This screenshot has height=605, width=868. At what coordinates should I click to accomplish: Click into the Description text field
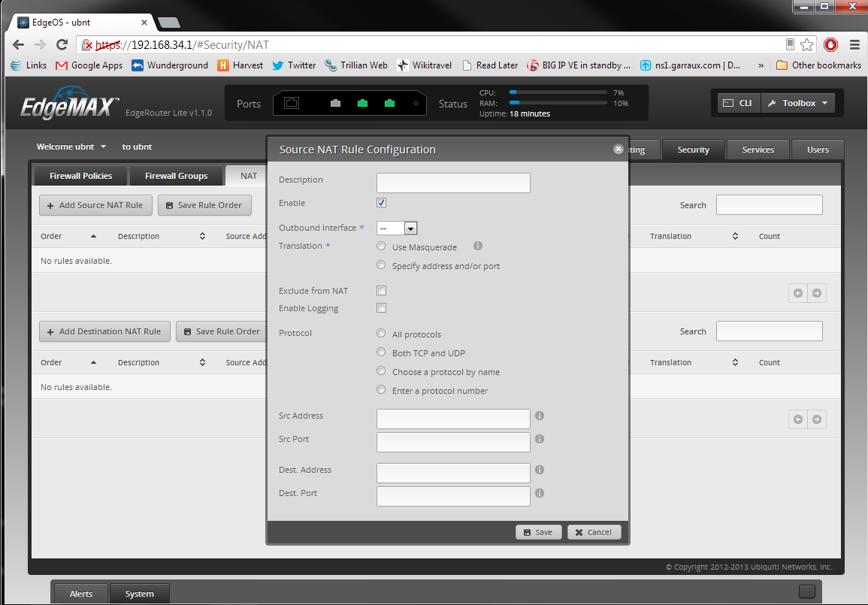pos(453,183)
